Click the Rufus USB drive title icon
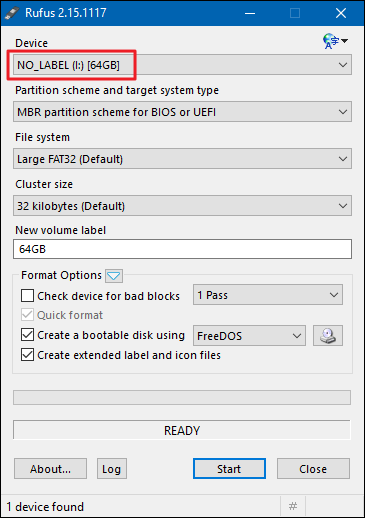 (12, 13)
